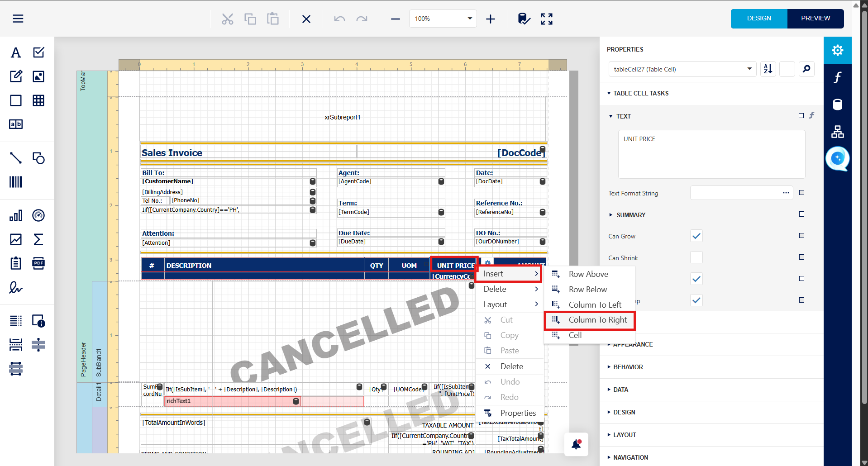Sort properties alphabetically with the A-Z icon
The image size is (868, 466).
tap(768, 69)
